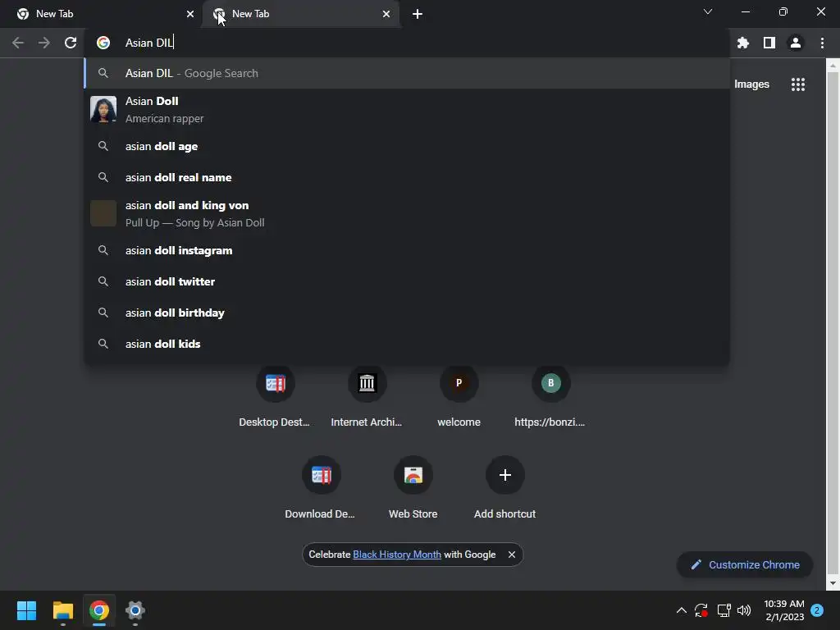Show hidden system tray icons
This screenshot has height=630, width=840.
pyautogui.click(x=682, y=610)
